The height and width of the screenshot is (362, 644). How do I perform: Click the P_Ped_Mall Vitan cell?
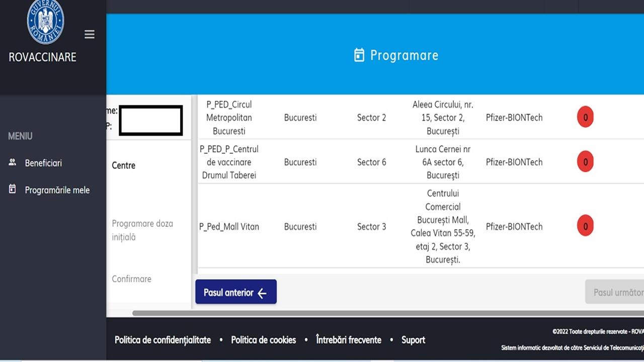click(x=229, y=227)
